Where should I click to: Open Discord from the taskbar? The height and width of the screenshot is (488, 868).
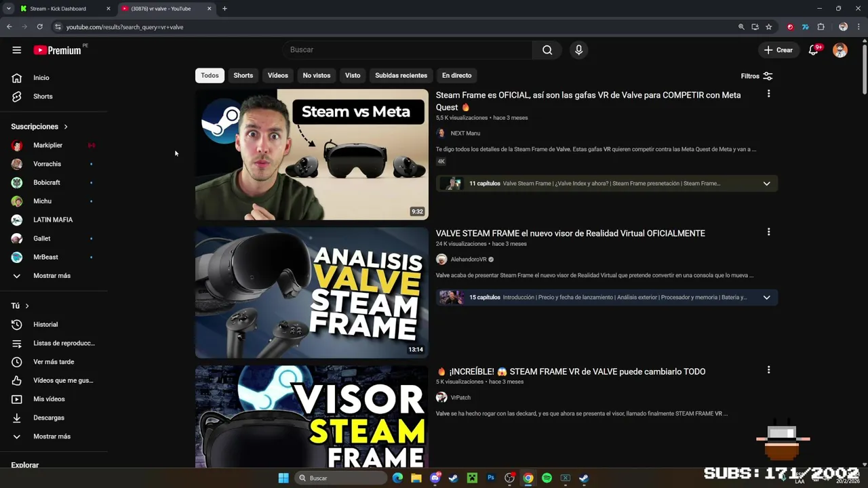coord(435,478)
